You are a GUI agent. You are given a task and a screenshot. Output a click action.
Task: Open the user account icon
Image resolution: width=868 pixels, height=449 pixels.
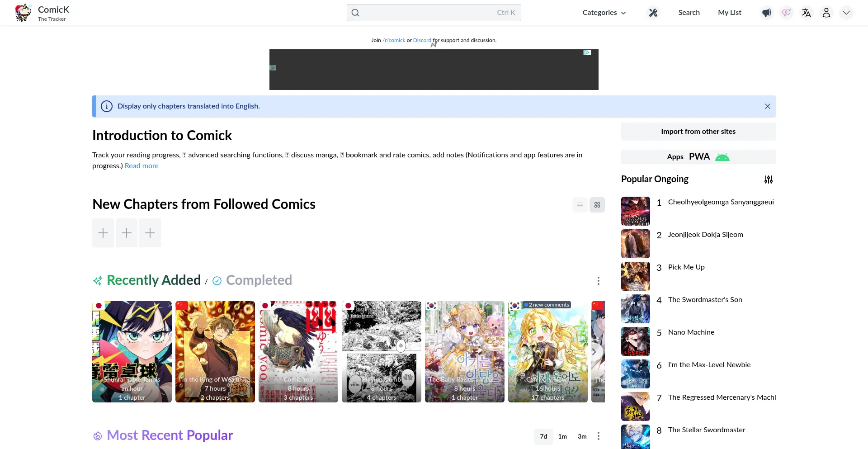pyautogui.click(x=826, y=13)
